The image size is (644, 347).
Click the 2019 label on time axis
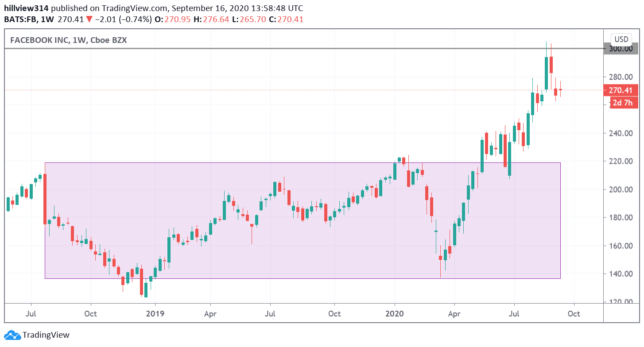point(155,314)
